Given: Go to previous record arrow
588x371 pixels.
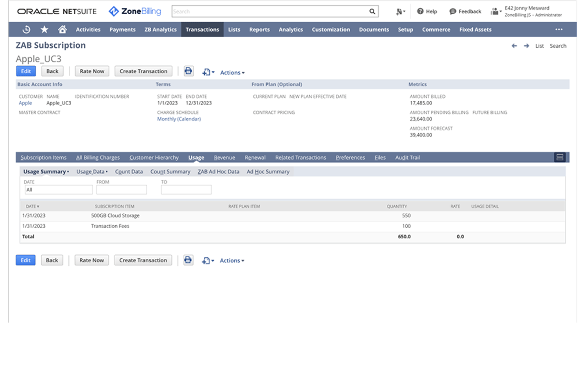Looking at the screenshot, I should (514, 46).
